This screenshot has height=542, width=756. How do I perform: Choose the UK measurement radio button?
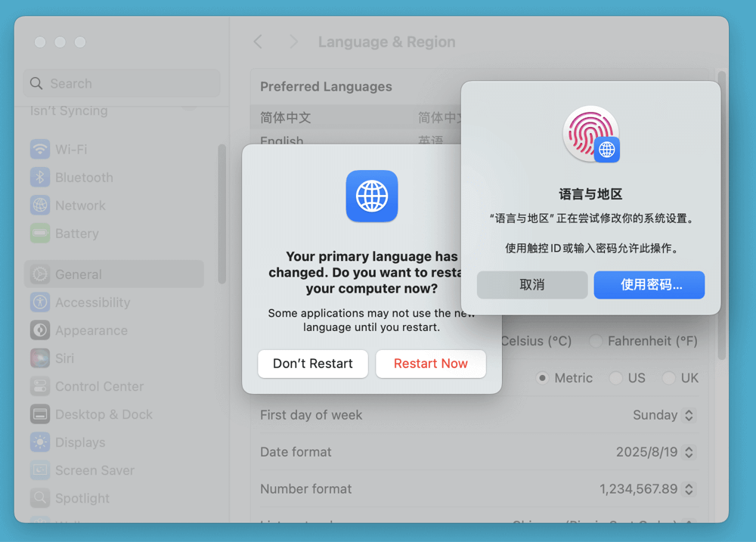click(x=668, y=378)
